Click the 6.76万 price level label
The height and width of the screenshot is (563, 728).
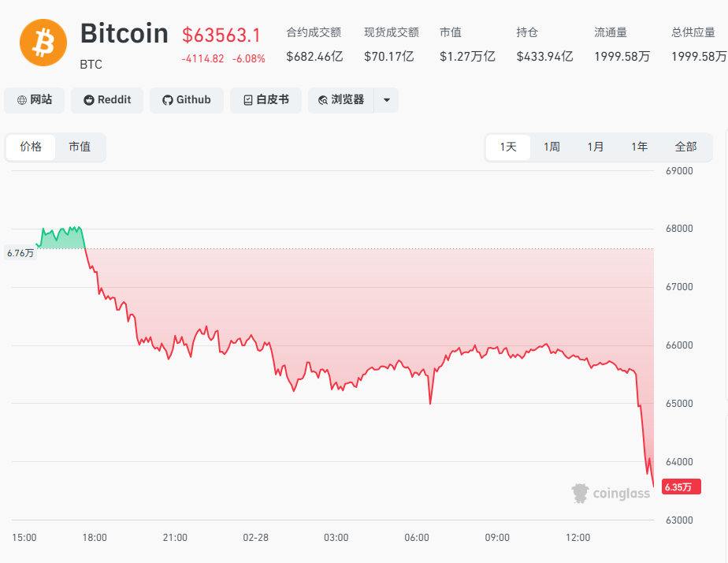pyautogui.click(x=19, y=254)
